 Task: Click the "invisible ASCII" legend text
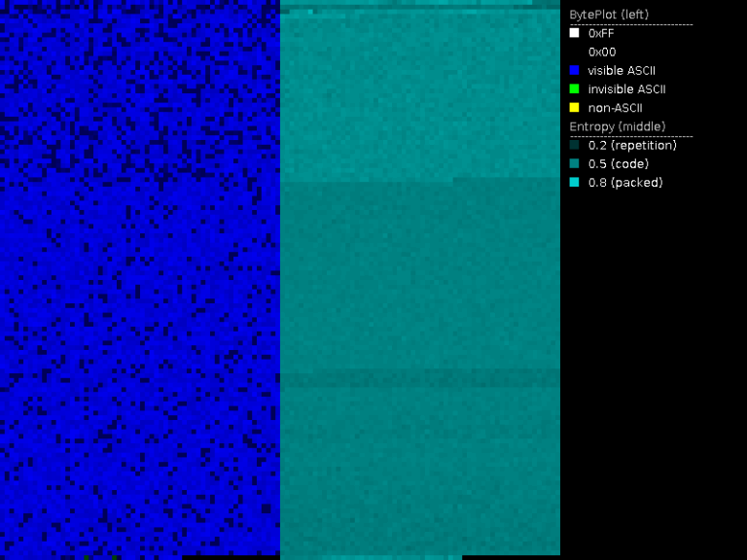[626, 88]
